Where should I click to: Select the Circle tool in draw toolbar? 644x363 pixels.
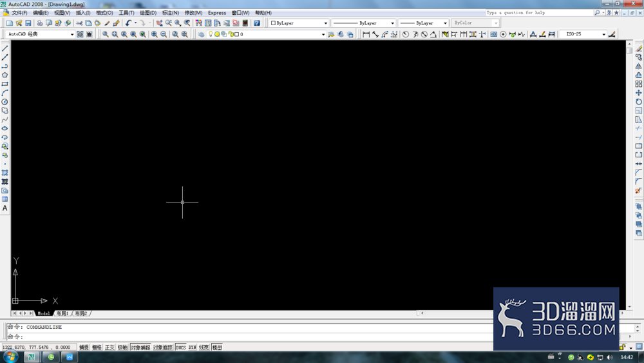[5, 102]
